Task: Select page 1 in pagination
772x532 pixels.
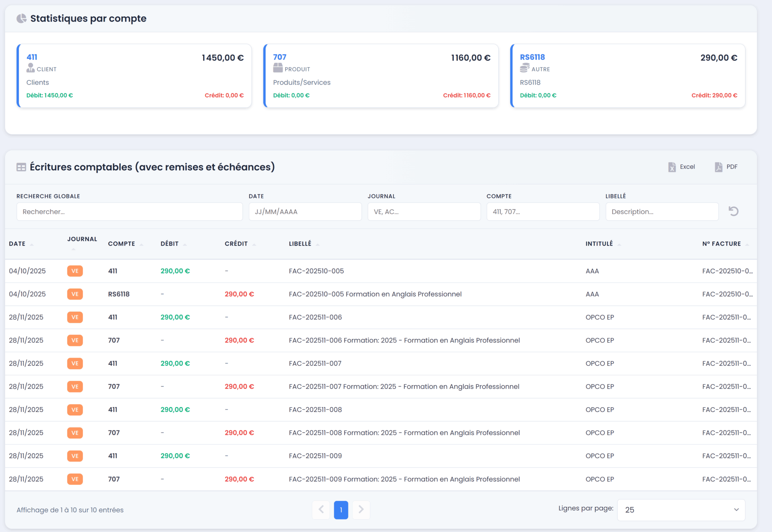Action: tap(341, 510)
